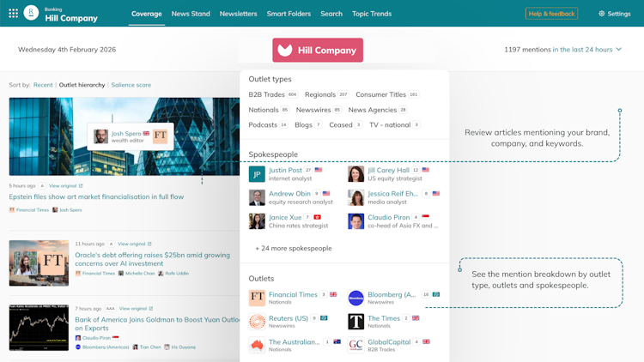Screen dimensions: 644x362
Task: Click Justin Post spokesperson name
Action: 285,170
